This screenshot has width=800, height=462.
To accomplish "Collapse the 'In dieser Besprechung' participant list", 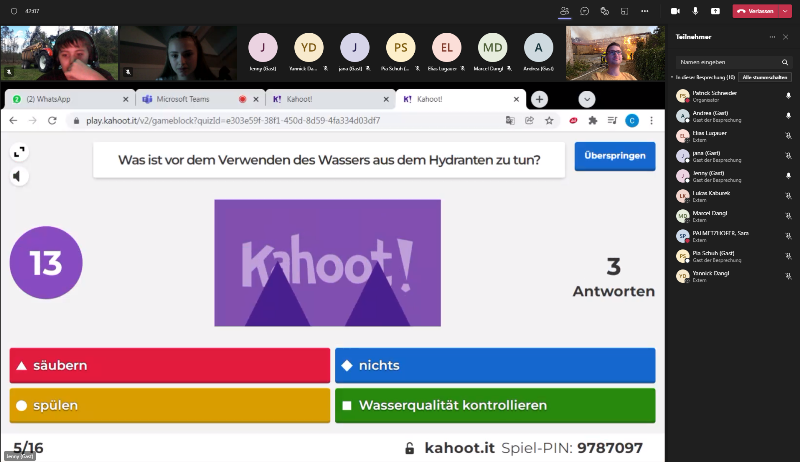I will [673, 76].
